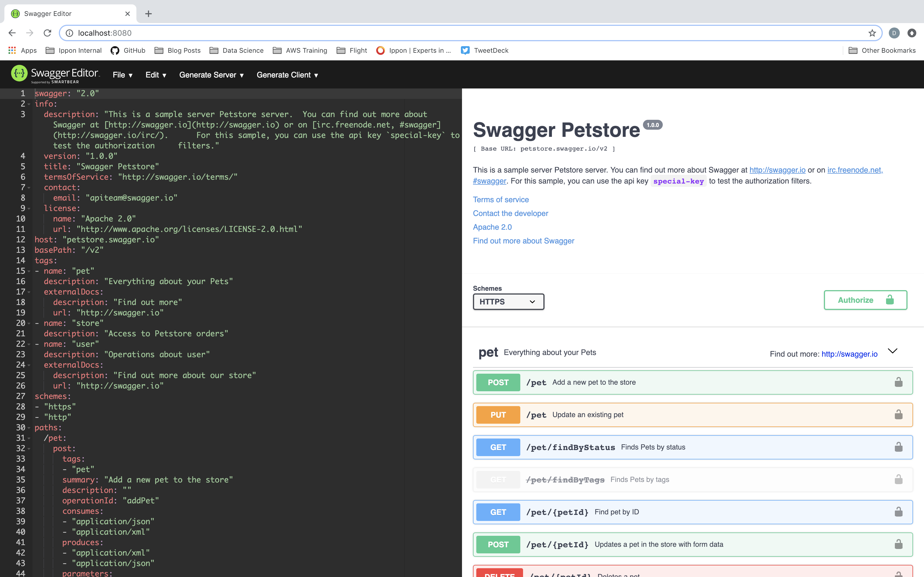Open the Apps grid icon in bookmarks bar

point(12,50)
